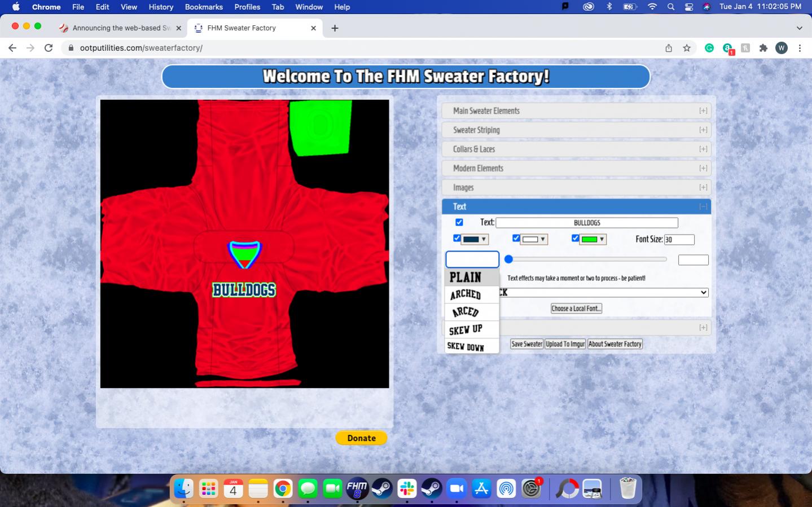
Task: Open the Chrome extensions puzzle icon
Action: (x=763, y=48)
